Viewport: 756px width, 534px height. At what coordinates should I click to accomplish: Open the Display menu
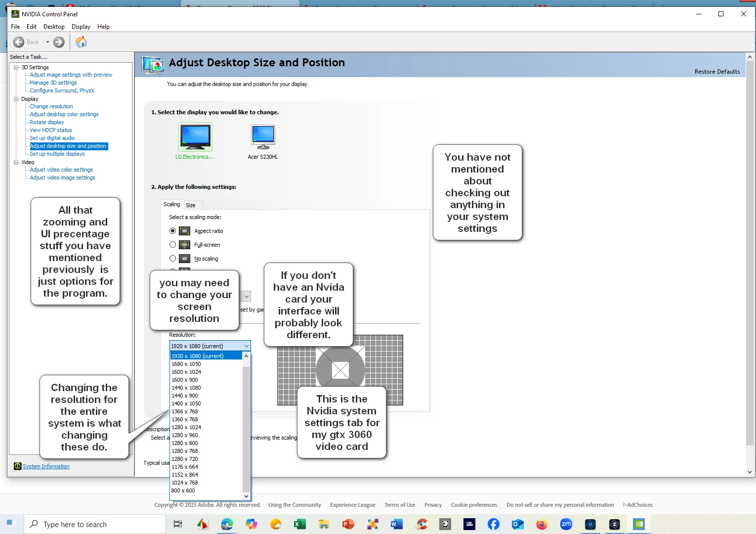click(x=81, y=27)
